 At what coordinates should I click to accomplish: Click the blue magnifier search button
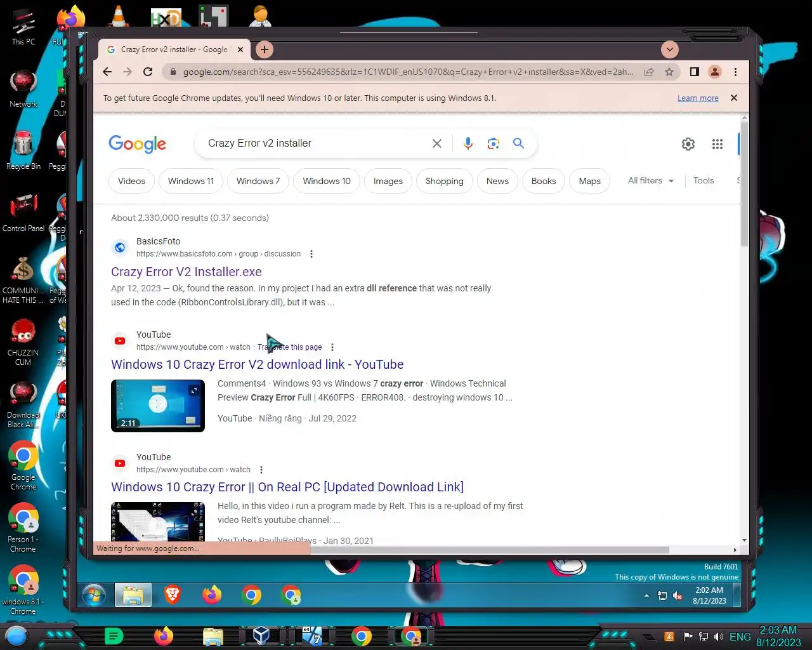click(518, 143)
